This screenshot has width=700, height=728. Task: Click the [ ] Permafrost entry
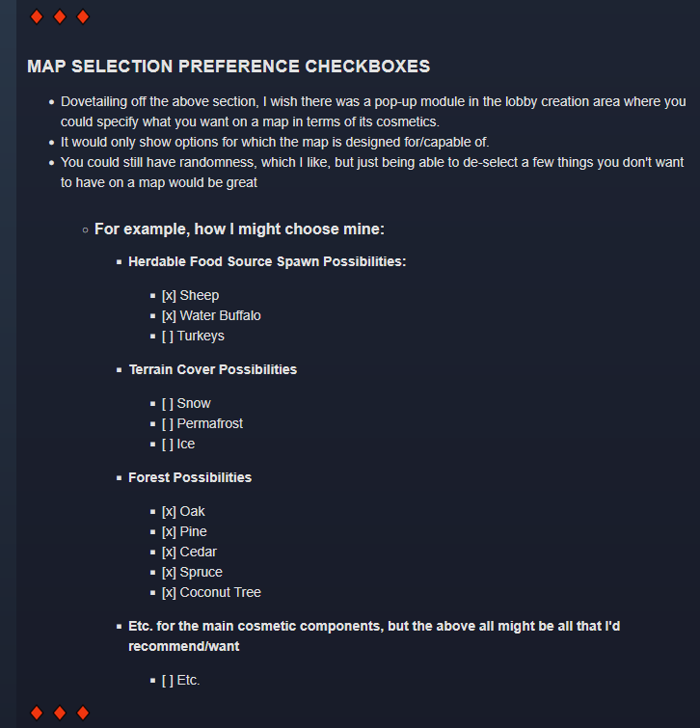pyautogui.click(x=202, y=424)
